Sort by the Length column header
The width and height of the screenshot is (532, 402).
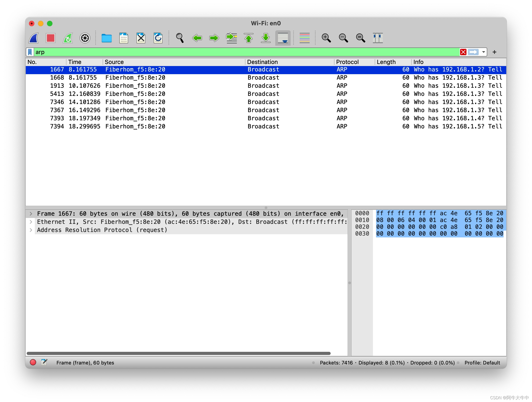pyautogui.click(x=393, y=62)
